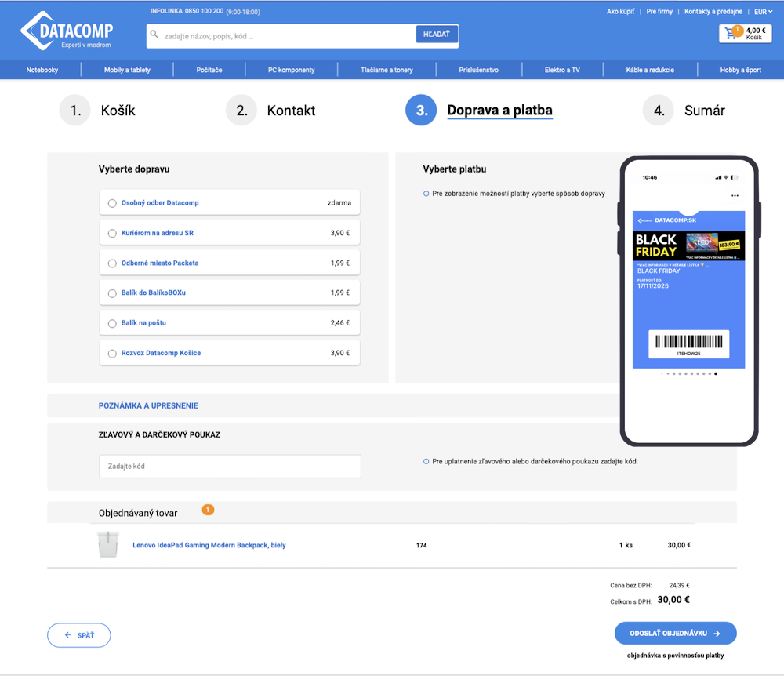Click the search magnifier icon
The height and width of the screenshot is (676, 784).
coord(154,35)
